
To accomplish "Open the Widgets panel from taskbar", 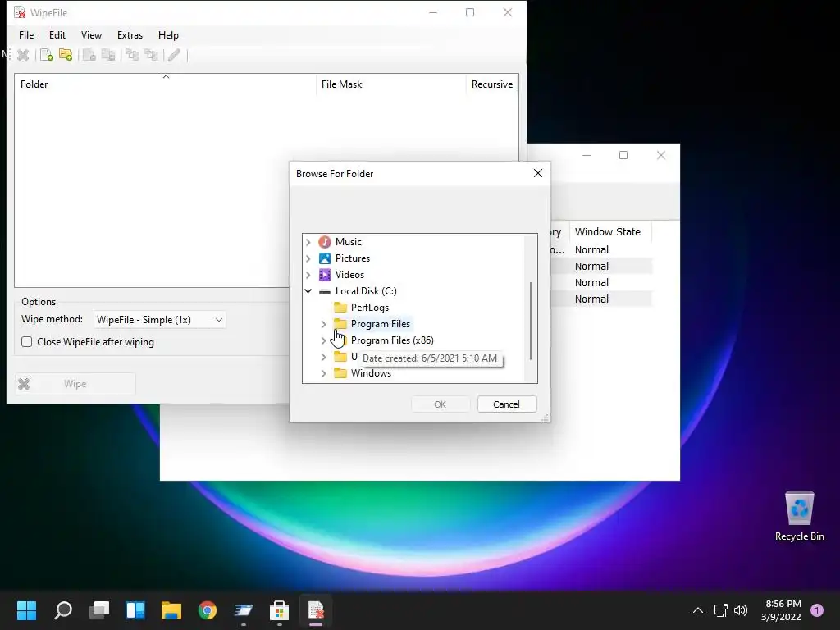I will click(135, 610).
